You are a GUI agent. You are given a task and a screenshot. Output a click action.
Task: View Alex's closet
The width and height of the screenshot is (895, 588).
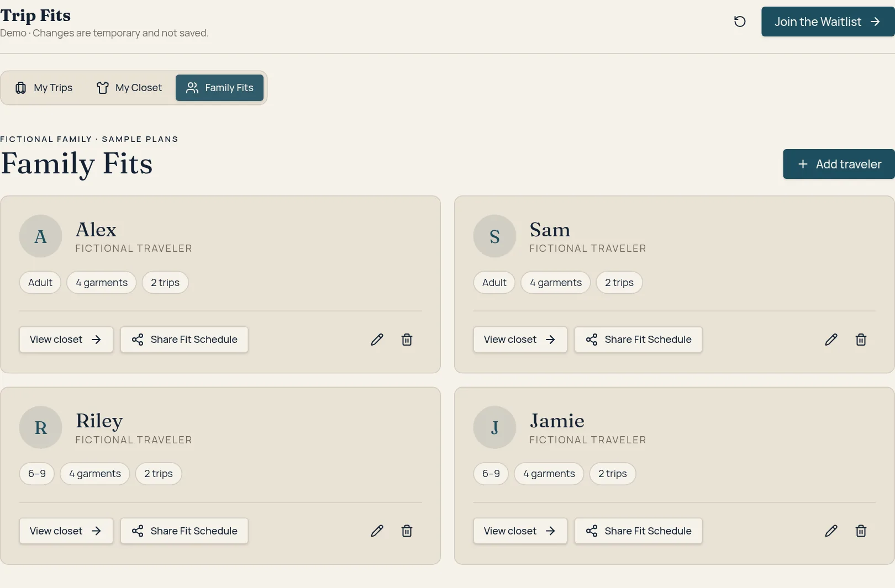pos(66,340)
